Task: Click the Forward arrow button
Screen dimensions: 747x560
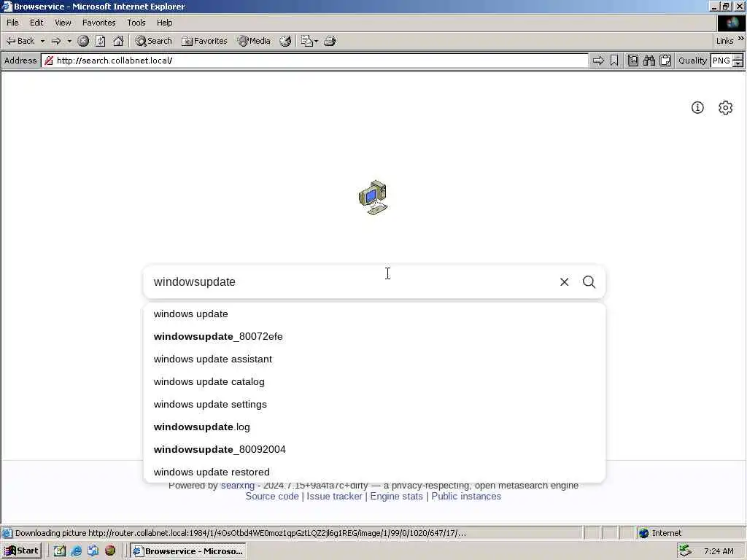Action: 55,41
